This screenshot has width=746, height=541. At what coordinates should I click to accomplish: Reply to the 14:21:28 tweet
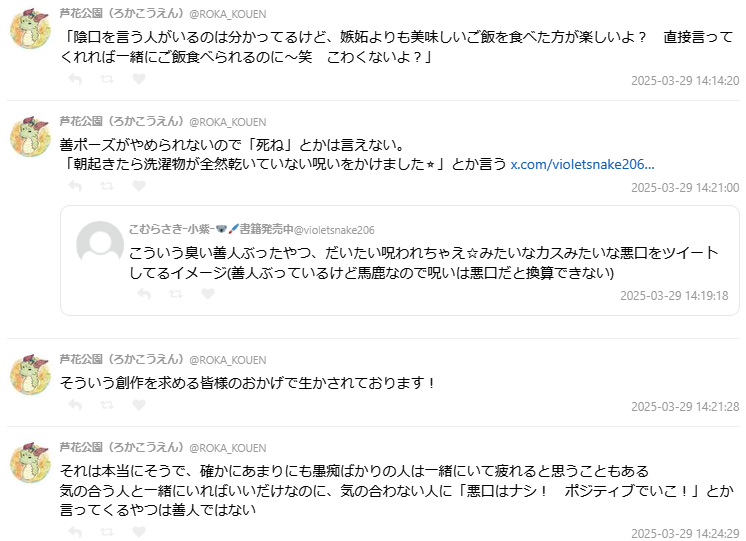(x=74, y=405)
